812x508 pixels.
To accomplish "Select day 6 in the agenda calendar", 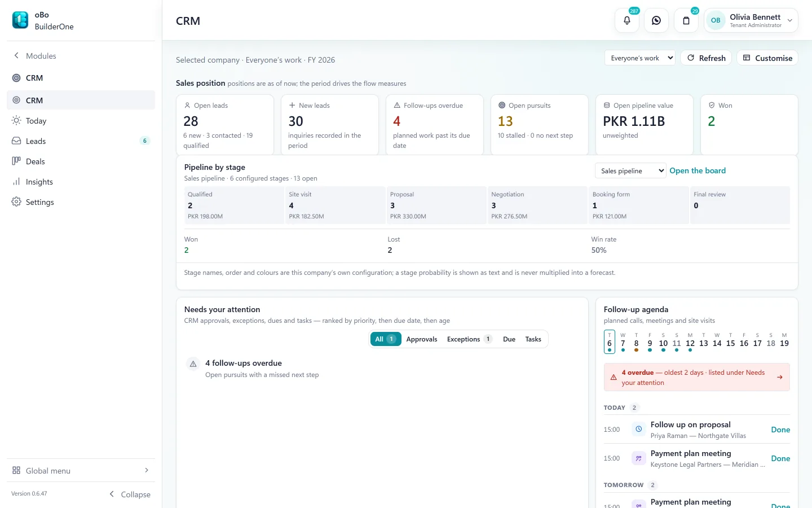I will (x=610, y=342).
